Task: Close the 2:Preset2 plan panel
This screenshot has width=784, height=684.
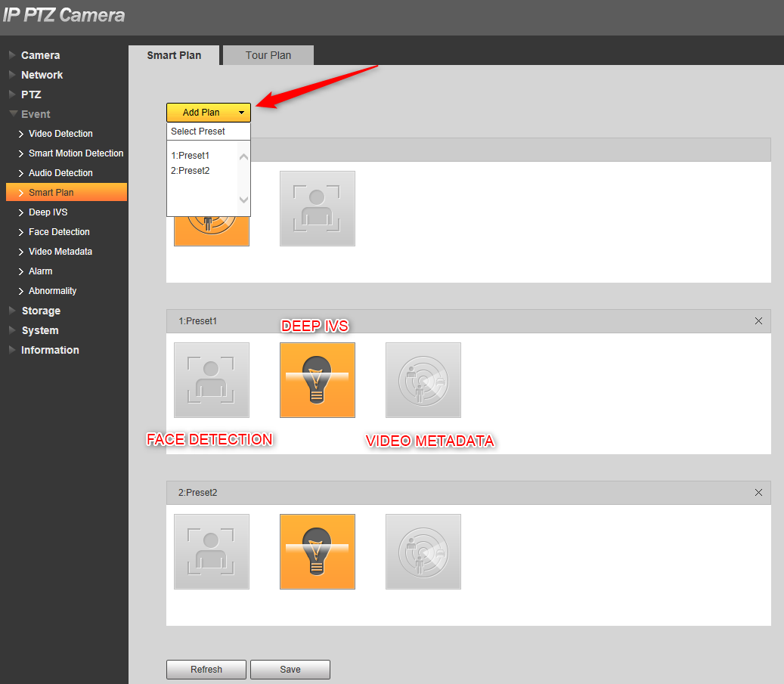Action: 758,493
